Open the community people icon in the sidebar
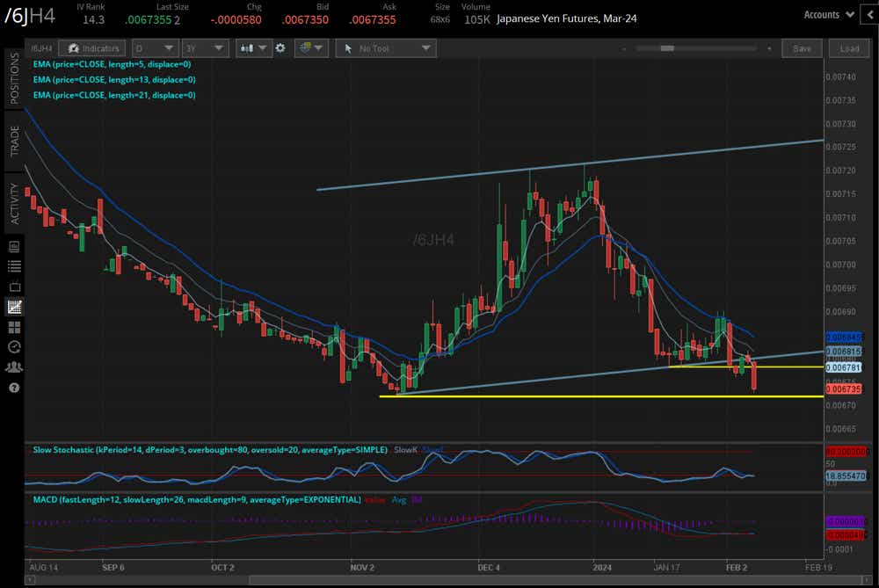The width and height of the screenshot is (879, 588). [x=12, y=367]
